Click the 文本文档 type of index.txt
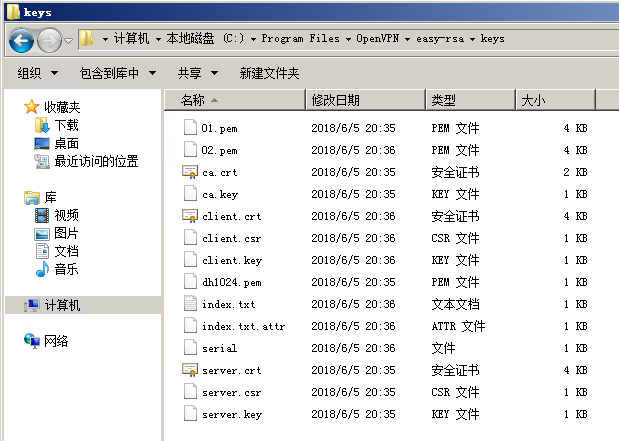The image size is (619, 441). (x=455, y=304)
